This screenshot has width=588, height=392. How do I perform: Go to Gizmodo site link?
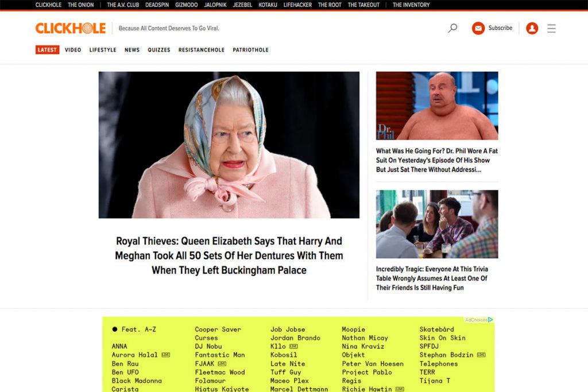(187, 5)
